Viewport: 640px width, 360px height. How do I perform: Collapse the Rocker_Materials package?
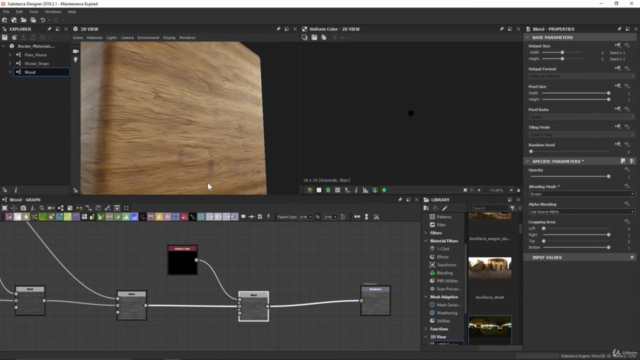4,46
